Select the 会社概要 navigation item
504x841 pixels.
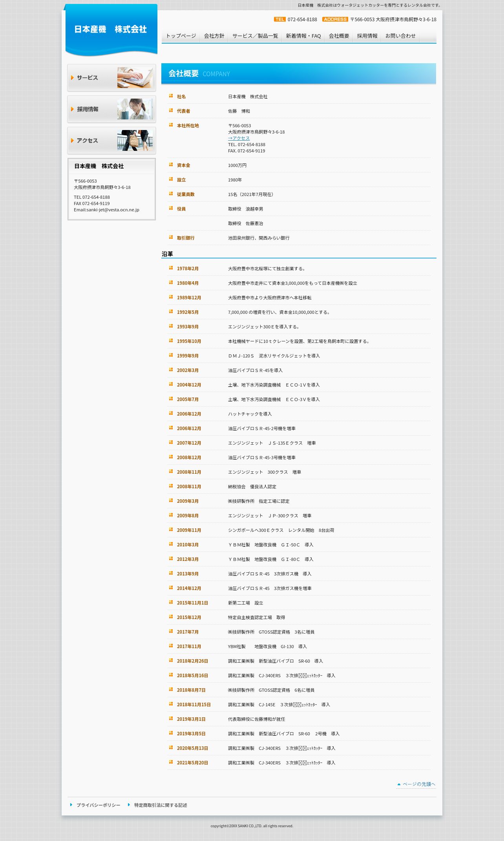point(339,36)
